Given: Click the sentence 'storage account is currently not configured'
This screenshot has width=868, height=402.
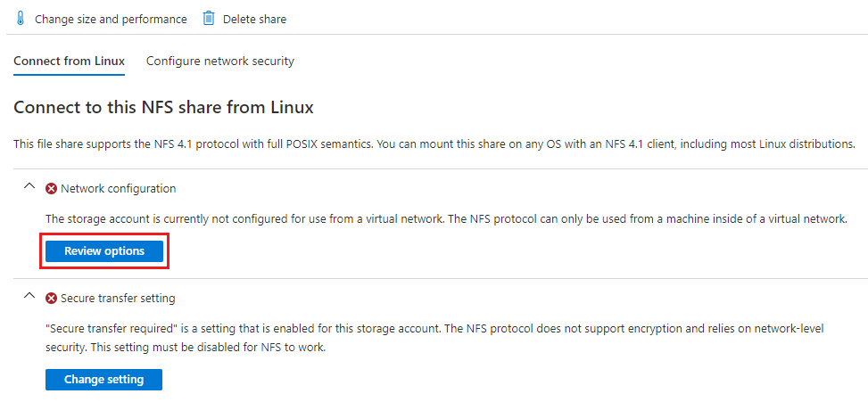Looking at the screenshot, I should pos(223,219).
